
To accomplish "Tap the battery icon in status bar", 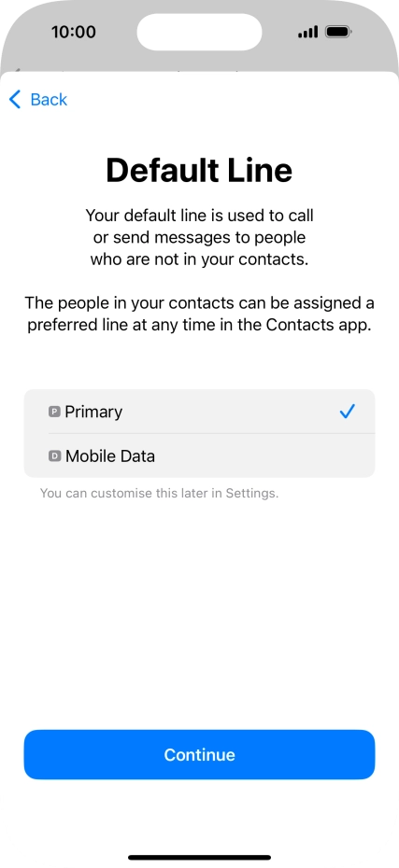I will (x=337, y=32).
